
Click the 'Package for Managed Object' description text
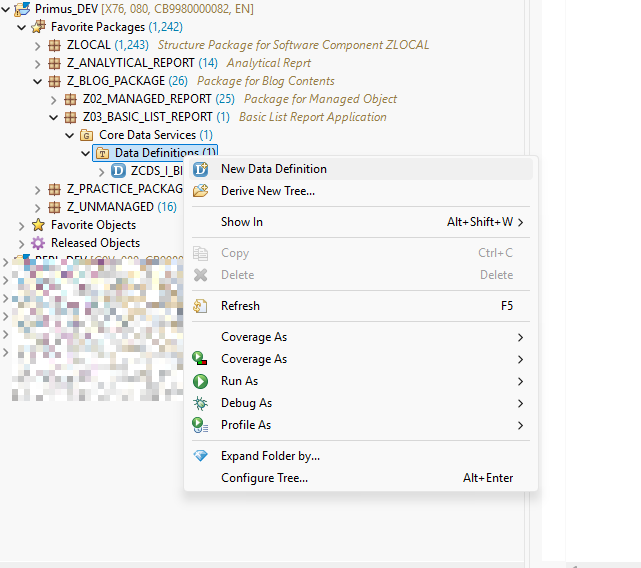pyautogui.click(x=320, y=99)
